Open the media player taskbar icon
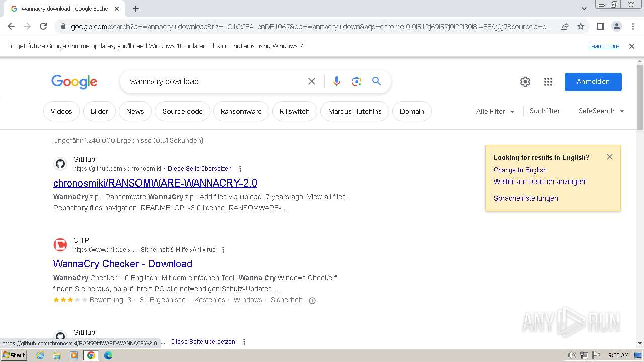This screenshot has height=362, width=644. [x=74, y=355]
